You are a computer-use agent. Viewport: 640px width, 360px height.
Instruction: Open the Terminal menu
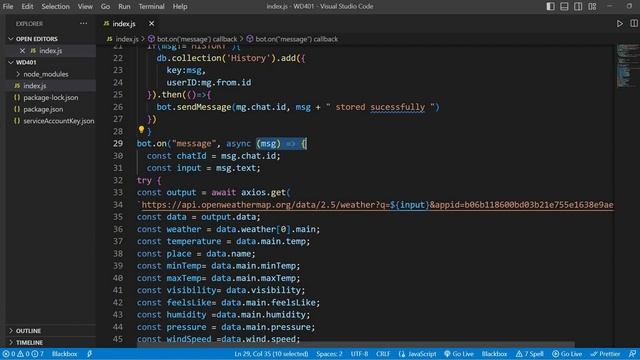click(151, 7)
